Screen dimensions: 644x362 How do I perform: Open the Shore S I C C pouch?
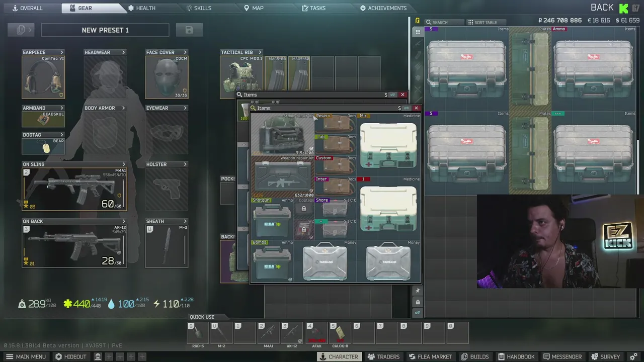pos(336,208)
